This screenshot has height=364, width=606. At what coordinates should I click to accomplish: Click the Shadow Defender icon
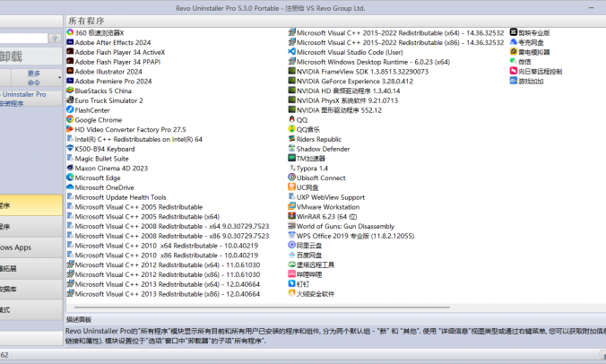coord(291,149)
